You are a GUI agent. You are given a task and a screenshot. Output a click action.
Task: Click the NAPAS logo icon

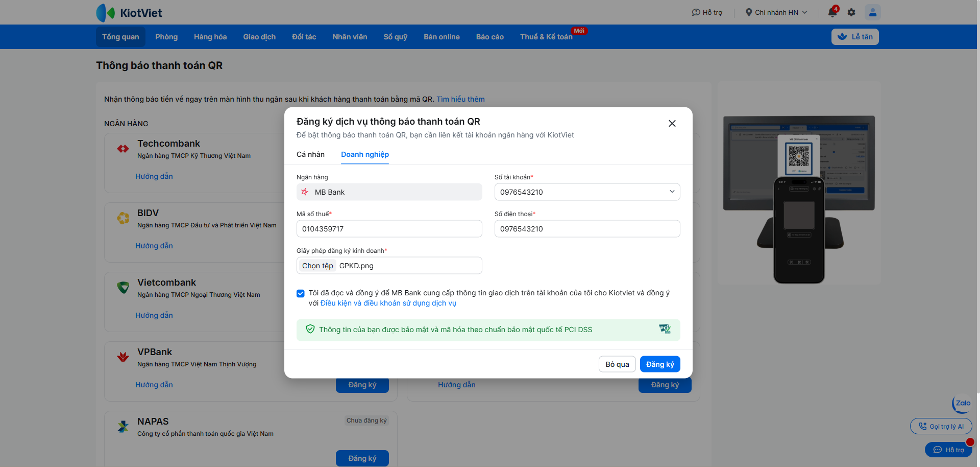[123, 427]
